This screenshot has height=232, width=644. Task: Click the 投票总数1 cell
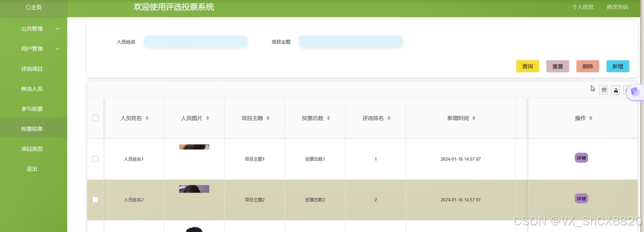315,159
